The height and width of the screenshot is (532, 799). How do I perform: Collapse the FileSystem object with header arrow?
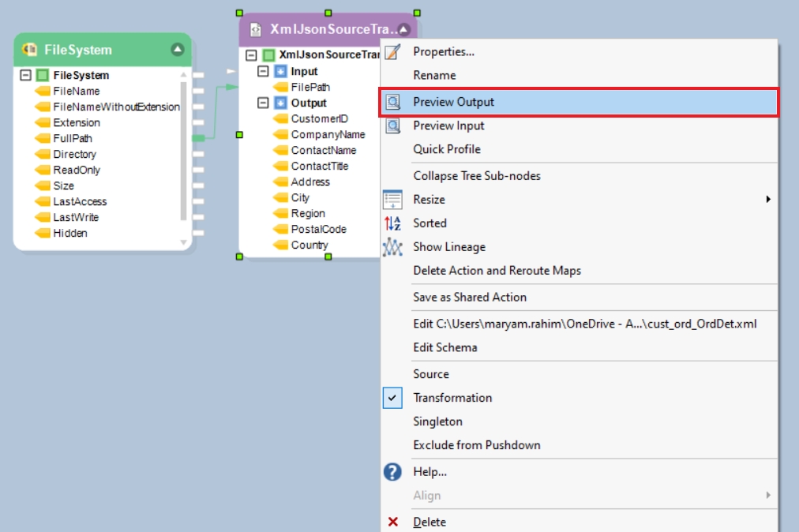click(178, 50)
